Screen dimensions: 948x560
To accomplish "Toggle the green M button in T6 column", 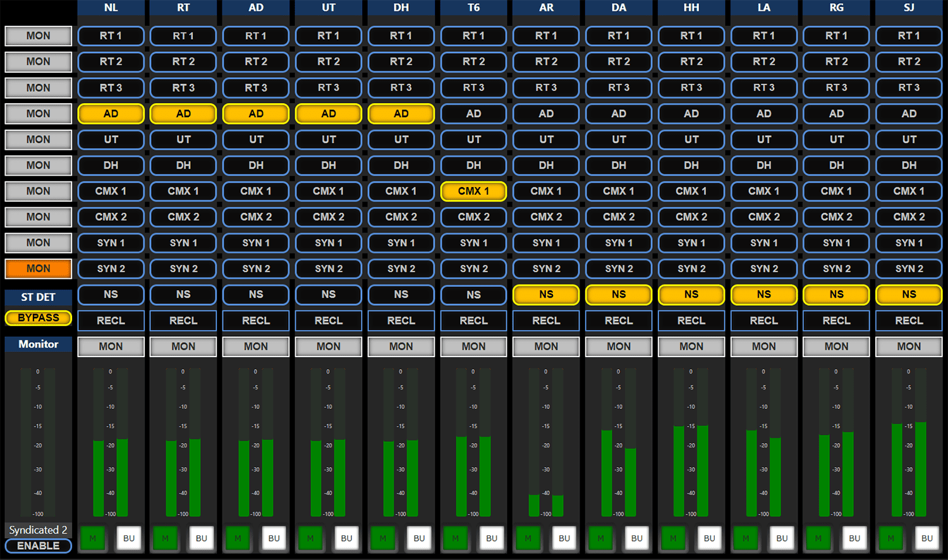I will (x=456, y=538).
